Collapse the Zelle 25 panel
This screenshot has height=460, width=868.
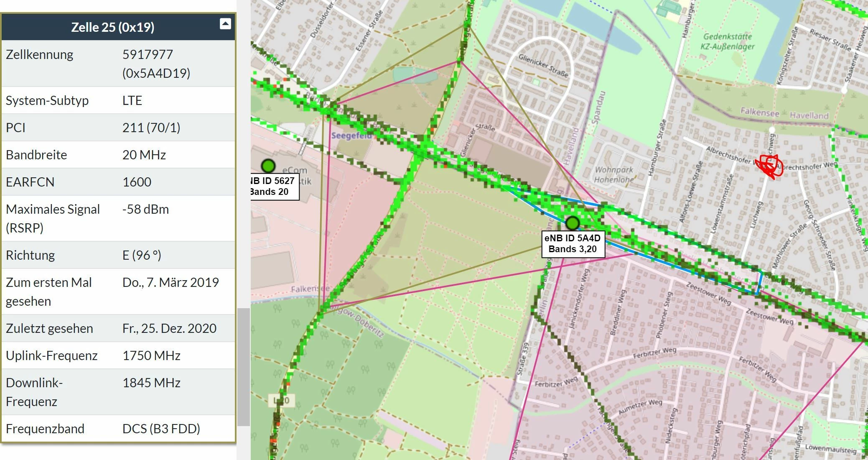pos(225,24)
